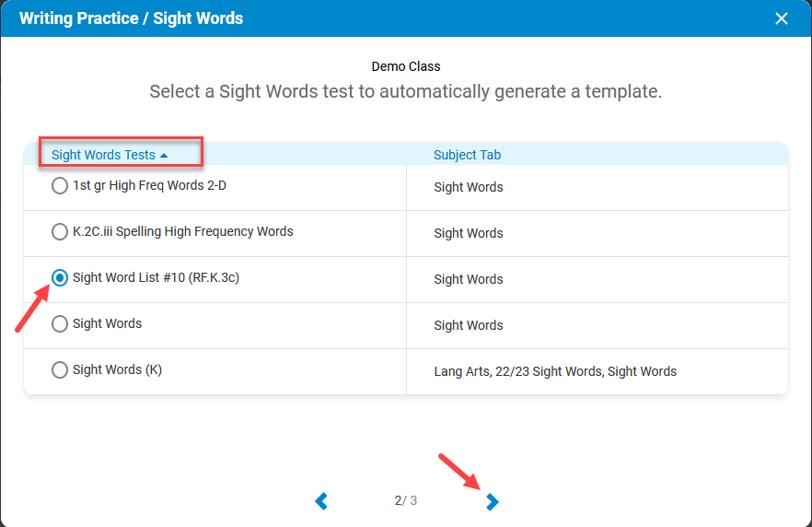
Task: Click the Writing Practice / Sight Words title
Action: click(131, 18)
